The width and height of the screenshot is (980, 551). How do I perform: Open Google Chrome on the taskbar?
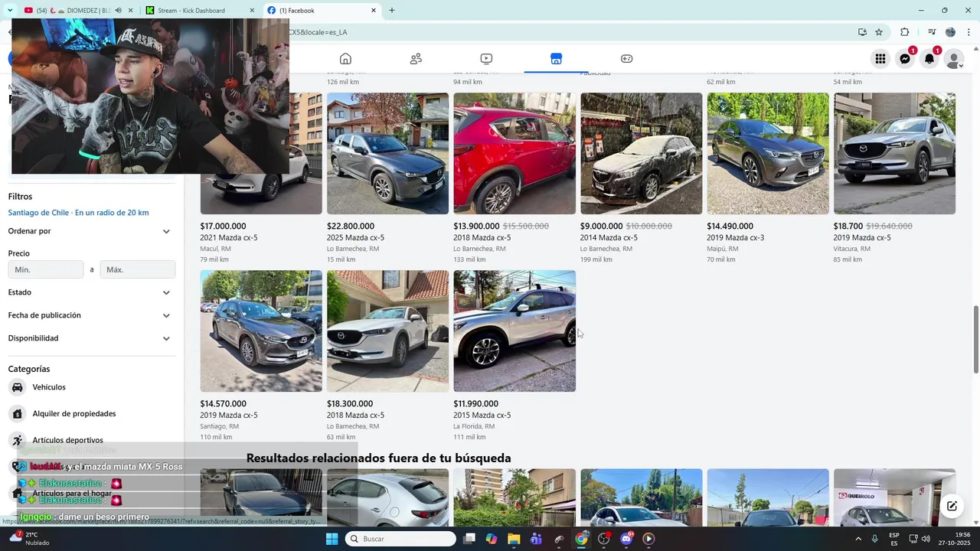581,539
